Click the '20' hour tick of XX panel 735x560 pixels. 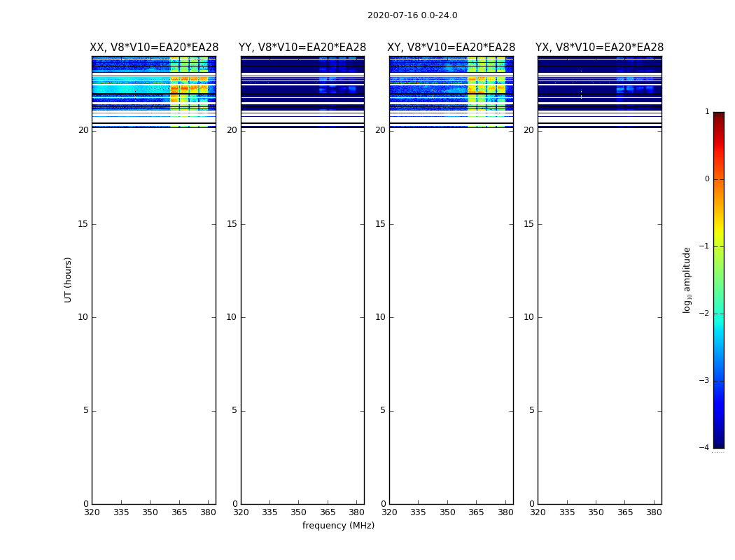83,130
